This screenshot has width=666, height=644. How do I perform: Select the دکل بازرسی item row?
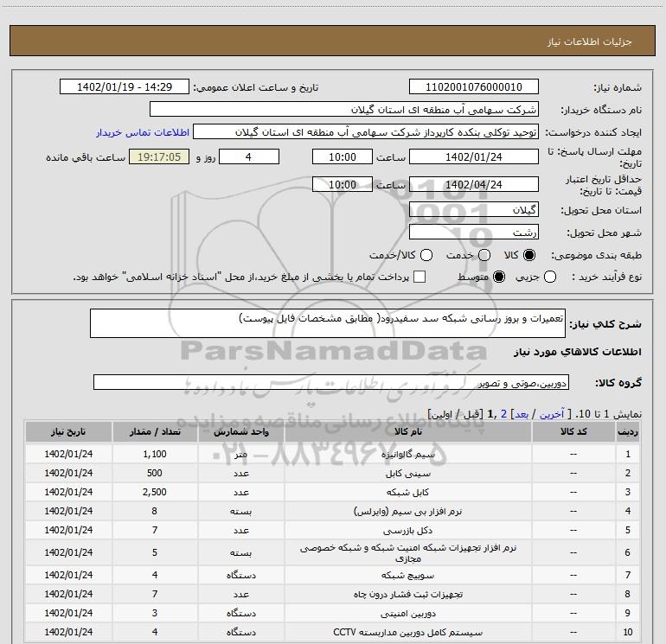tap(332, 531)
